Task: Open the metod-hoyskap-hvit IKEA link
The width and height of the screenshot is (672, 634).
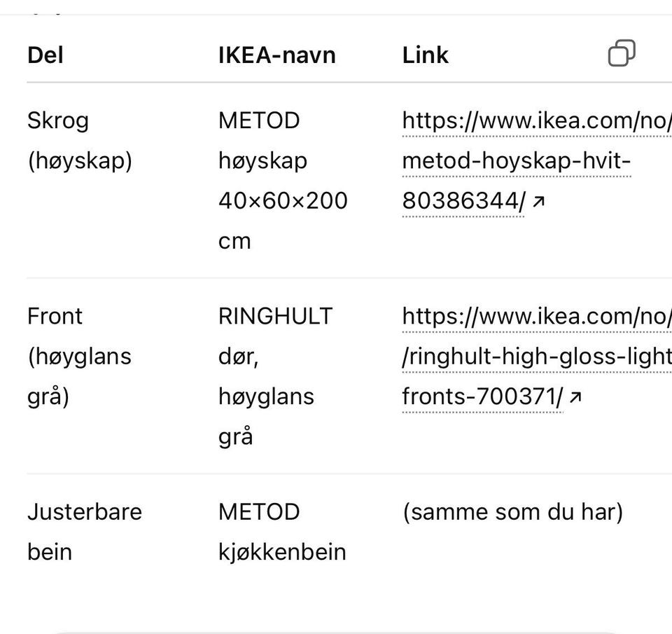Action: tap(516, 161)
